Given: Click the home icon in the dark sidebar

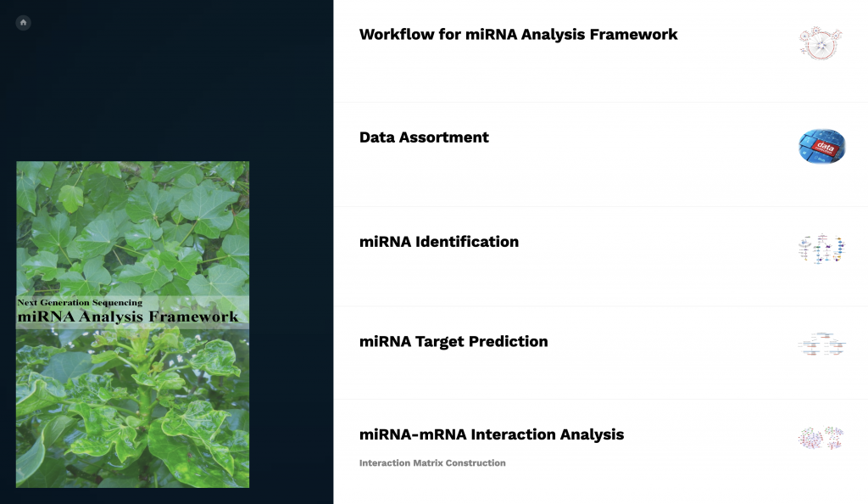Looking at the screenshot, I should click(23, 23).
